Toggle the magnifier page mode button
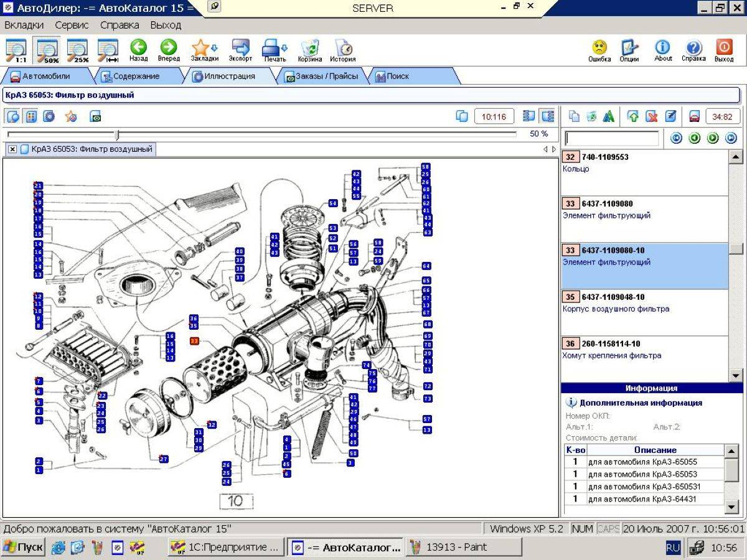This screenshot has width=747, height=560. (x=13, y=116)
